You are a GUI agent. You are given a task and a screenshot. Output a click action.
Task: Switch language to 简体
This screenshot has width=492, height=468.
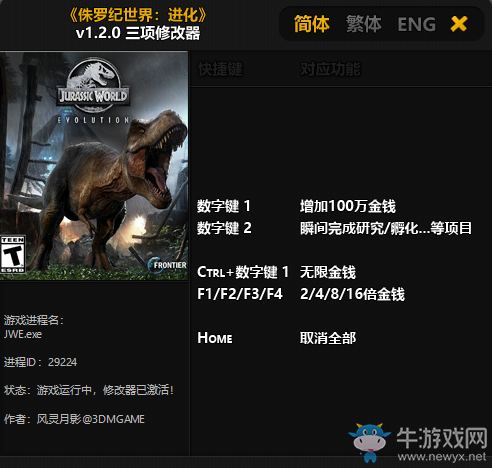pos(312,24)
